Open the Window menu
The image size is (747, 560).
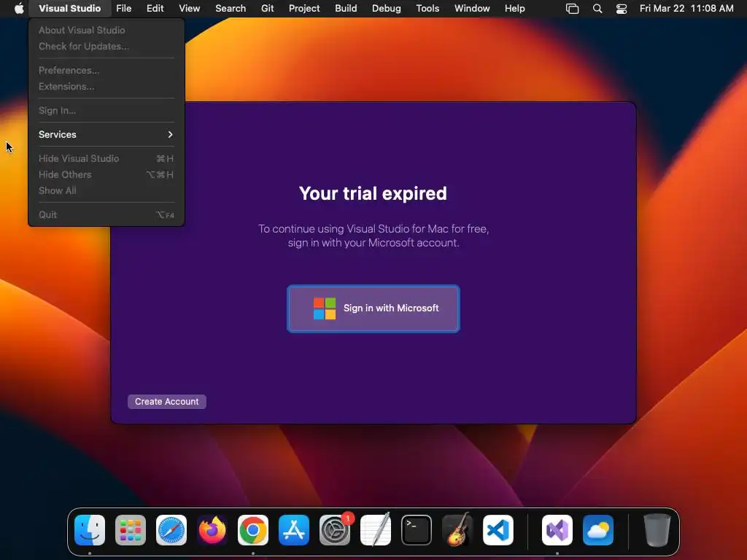(x=472, y=8)
